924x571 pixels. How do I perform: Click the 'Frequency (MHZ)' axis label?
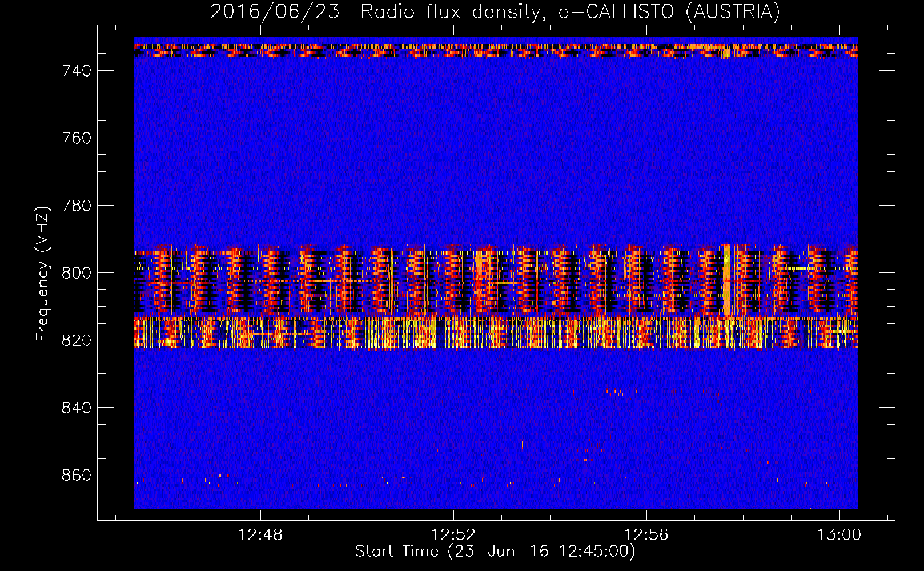(x=42, y=274)
